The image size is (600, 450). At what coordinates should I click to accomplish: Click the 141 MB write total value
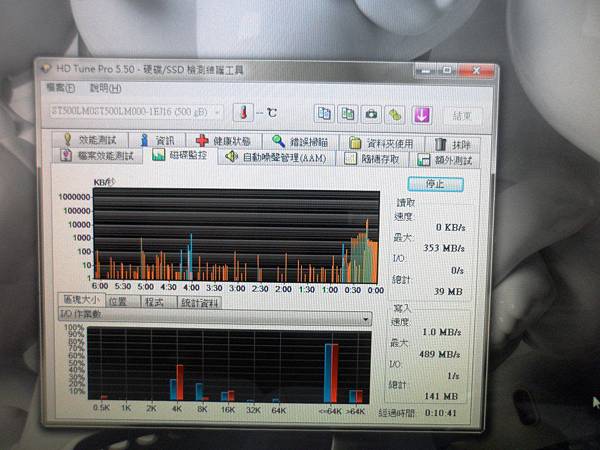pos(441,396)
